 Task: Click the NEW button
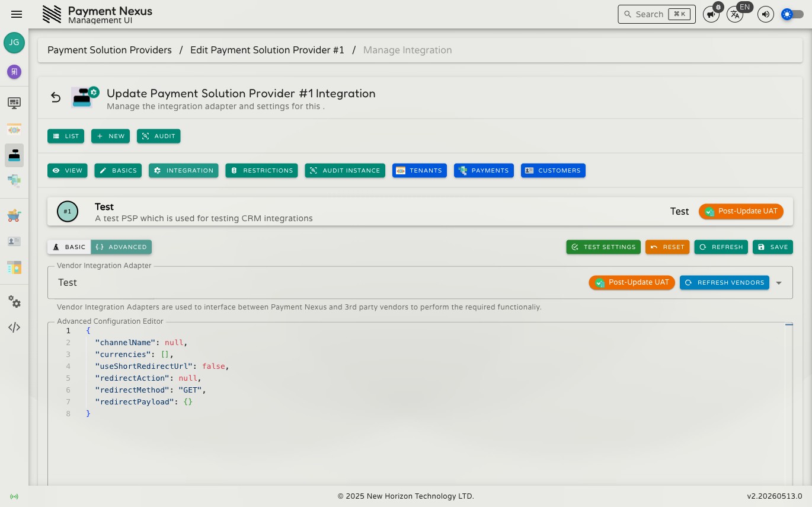[110, 136]
